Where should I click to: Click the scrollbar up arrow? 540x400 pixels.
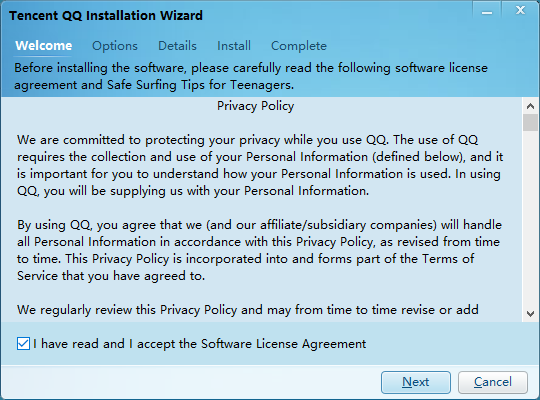coord(530,106)
